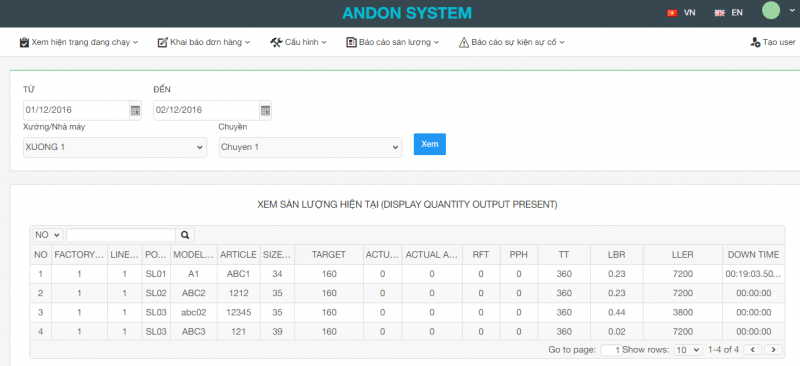The height and width of the screenshot is (366, 800).
Task: Click the ĐẾN date field showing 02/12/2016
Action: [x=206, y=110]
